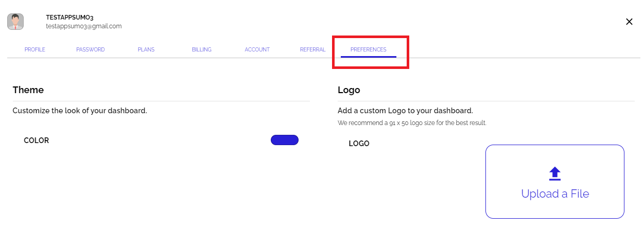Close the settings dialog with X
644x229 pixels.
click(x=629, y=22)
